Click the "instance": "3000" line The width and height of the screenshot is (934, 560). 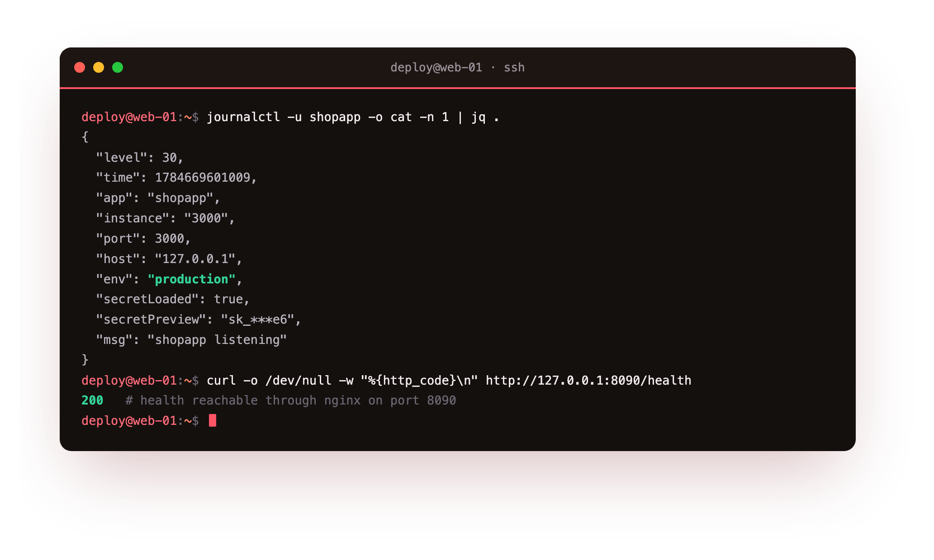(165, 218)
